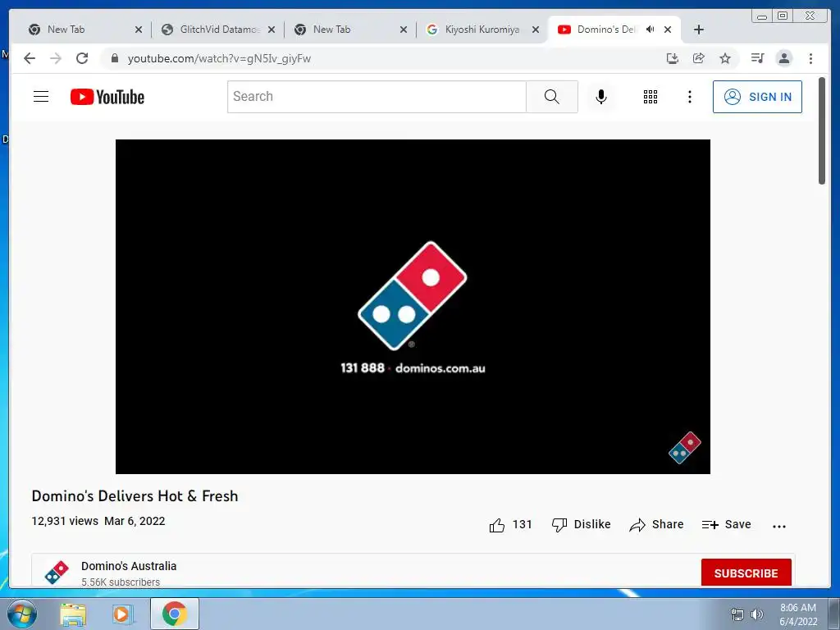Dislike the Domino's video

pos(581,524)
